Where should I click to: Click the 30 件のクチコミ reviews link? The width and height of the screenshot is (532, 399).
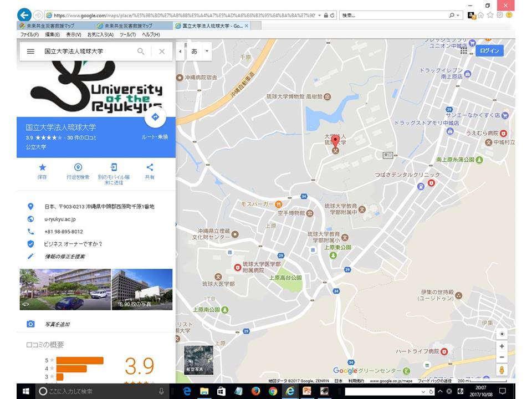82,138
